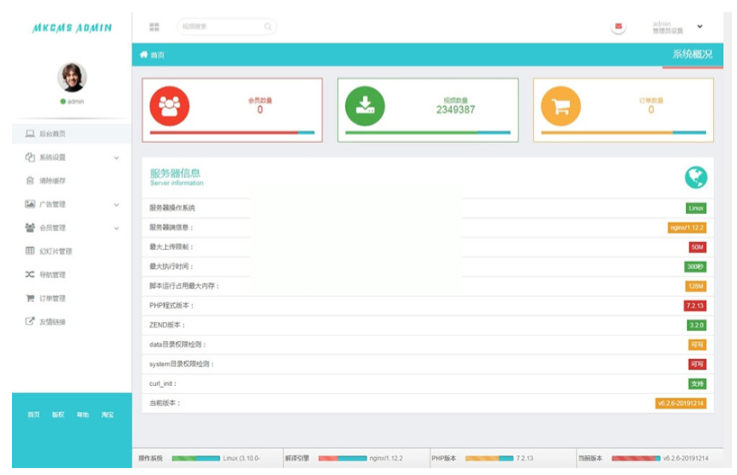Image resolution: width=737 pixels, height=475 pixels.
Task: Go to 导航管理 in the sidebar
Action: [x=52, y=275]
